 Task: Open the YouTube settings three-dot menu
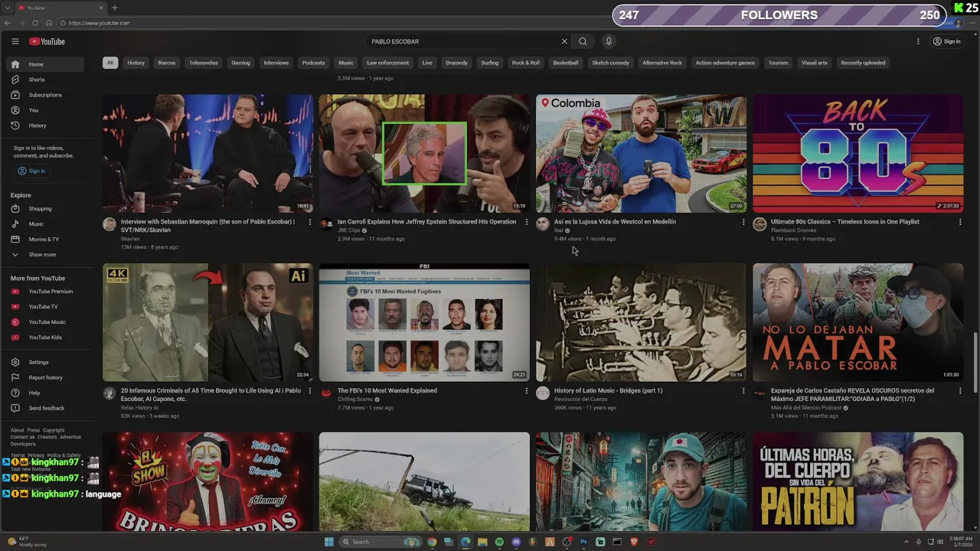click(x=918, y=41)
